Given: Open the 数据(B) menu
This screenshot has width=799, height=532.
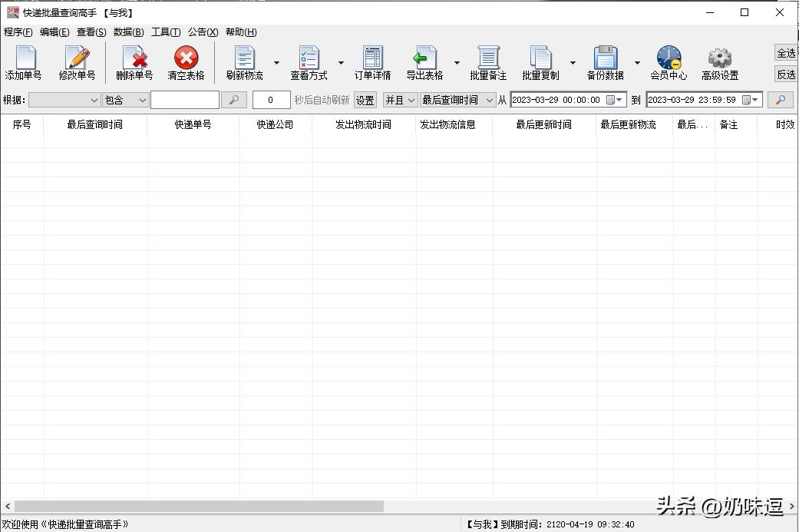Looking at the screenshot, I should point(128,32).
